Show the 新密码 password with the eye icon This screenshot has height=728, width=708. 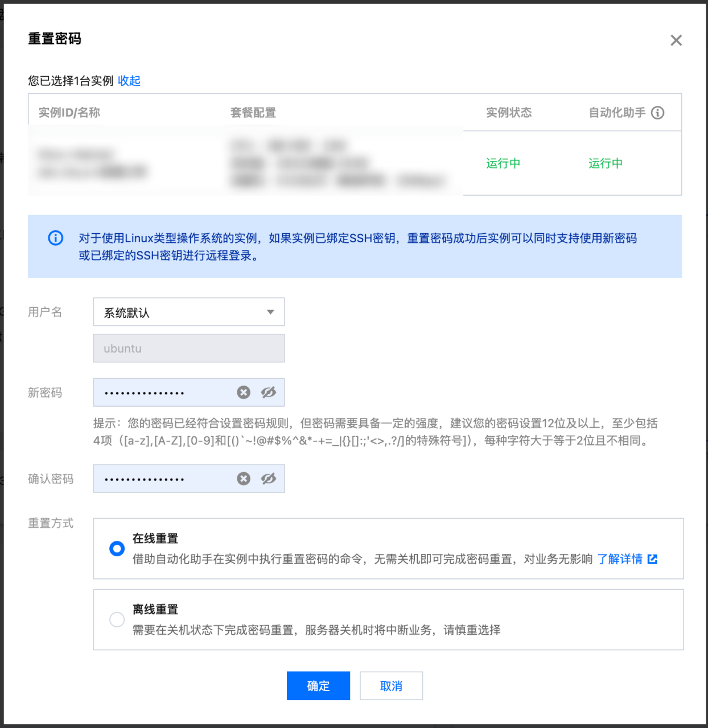[269, 392]
